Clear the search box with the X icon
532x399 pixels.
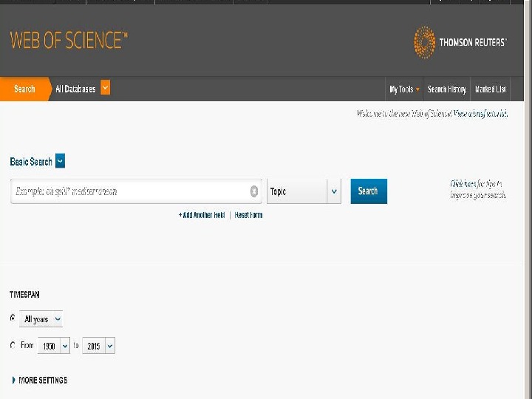[254, 191]
